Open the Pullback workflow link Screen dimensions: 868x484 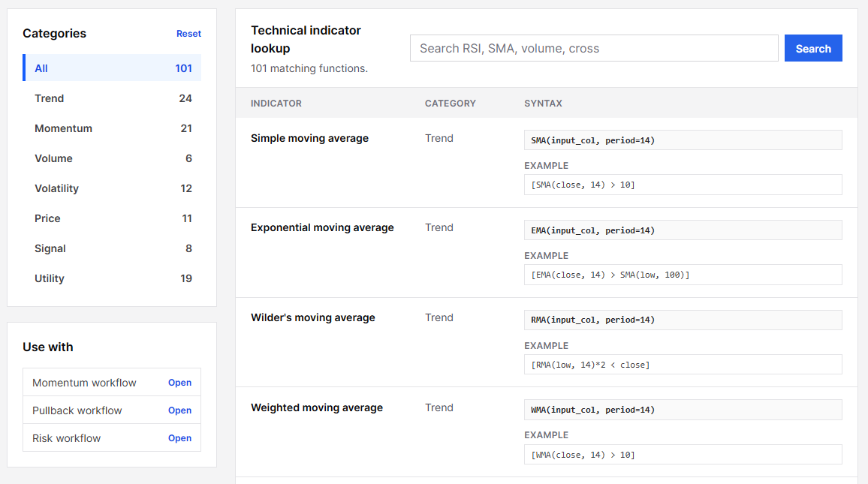click(180, 410)
